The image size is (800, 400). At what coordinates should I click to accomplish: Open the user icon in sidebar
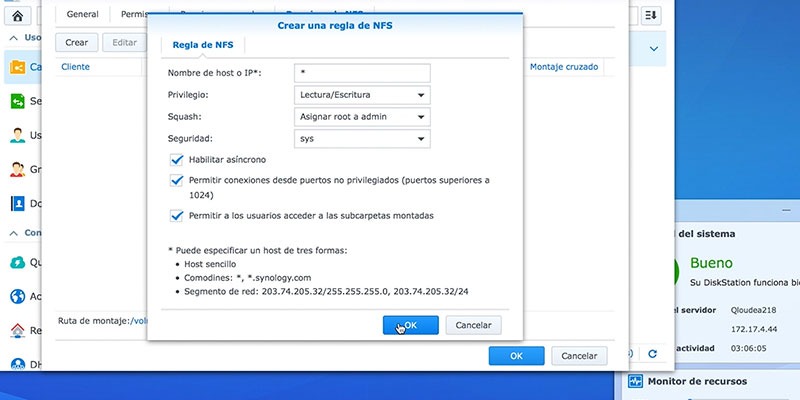point(17,135)
